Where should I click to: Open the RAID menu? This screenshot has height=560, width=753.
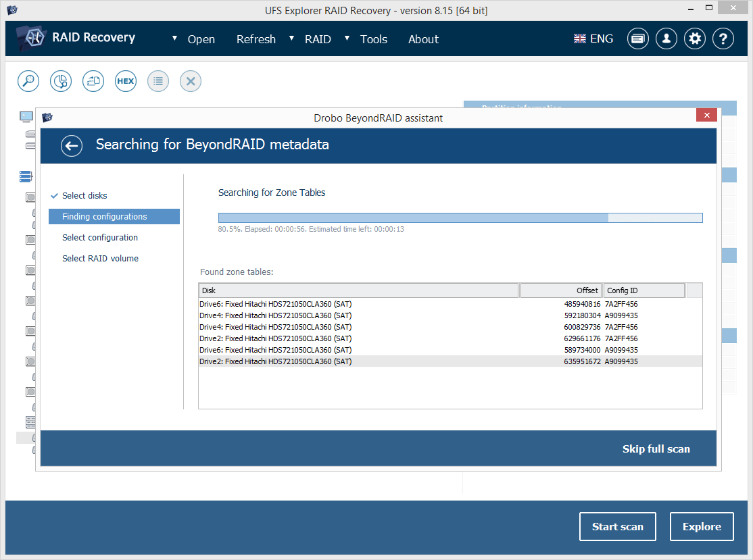tap(318, 39)
